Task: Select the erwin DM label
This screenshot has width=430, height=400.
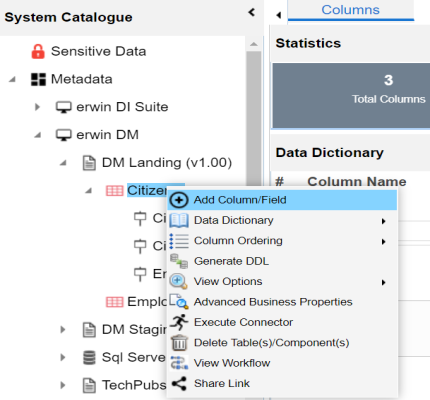Action: pyautogui.click(x=108, y=135)
